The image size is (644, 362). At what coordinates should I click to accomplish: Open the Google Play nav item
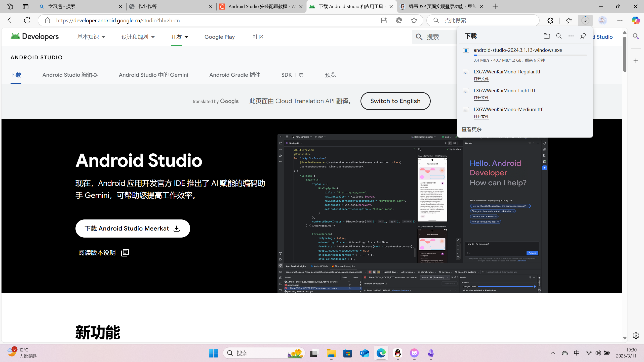[x=220, y=37]
